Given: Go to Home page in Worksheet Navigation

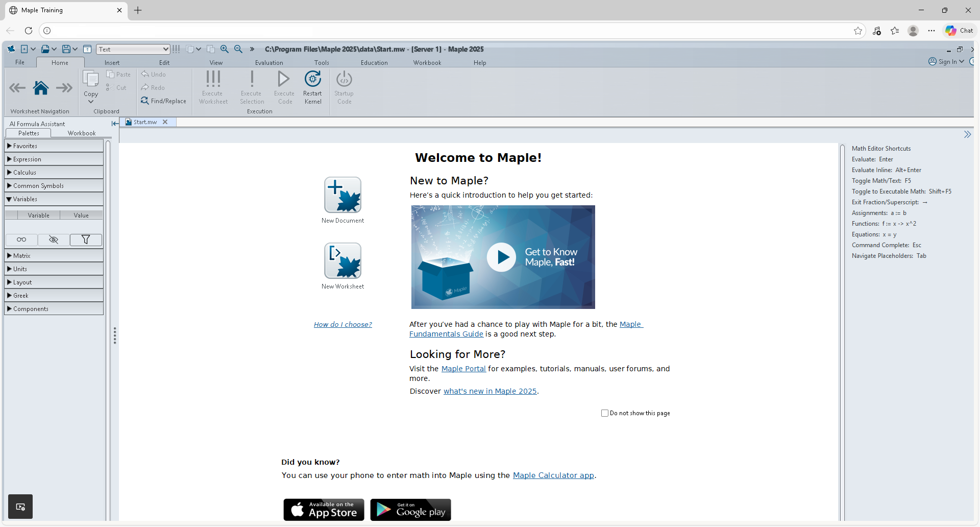Looking at the screenshot, I should (x=41, y=88).
